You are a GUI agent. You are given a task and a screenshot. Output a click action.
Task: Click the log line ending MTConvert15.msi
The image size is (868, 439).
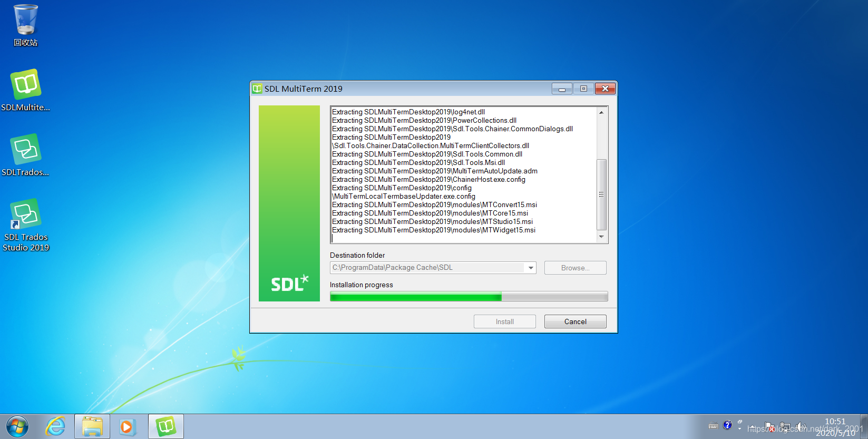435,204
